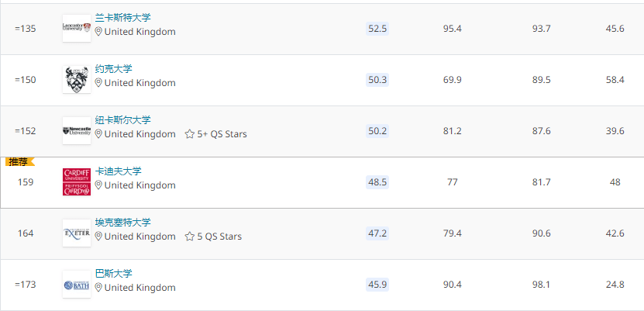Click the 5+ QS Stars label
Screen dimensions: 644x311
222,134
